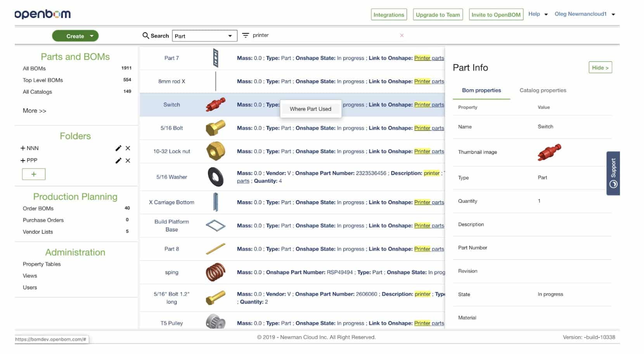Add a new folder with the plus button
This screenshot has height=354, width=644.
(x=34, y=174)
